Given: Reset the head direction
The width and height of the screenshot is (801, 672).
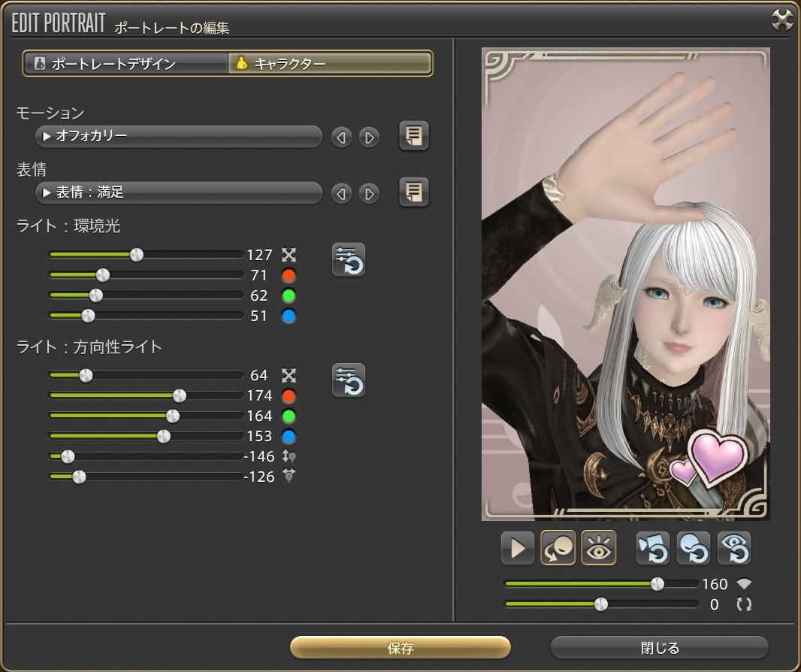Looking at the screenshot, I should click(693, 548).
